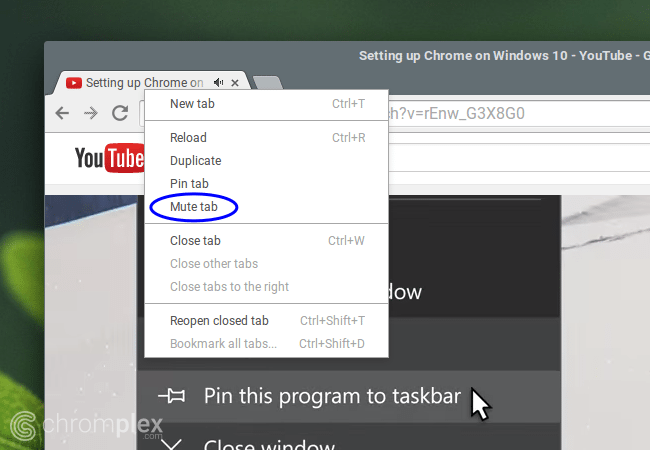Select 'Close tab' menu entry

pos(267,241)
